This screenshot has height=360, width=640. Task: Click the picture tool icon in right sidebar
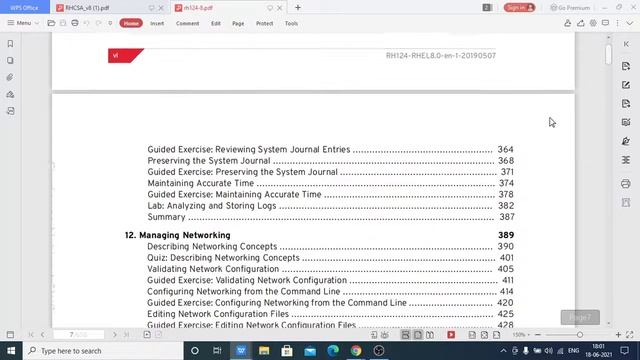pos(626,122)
